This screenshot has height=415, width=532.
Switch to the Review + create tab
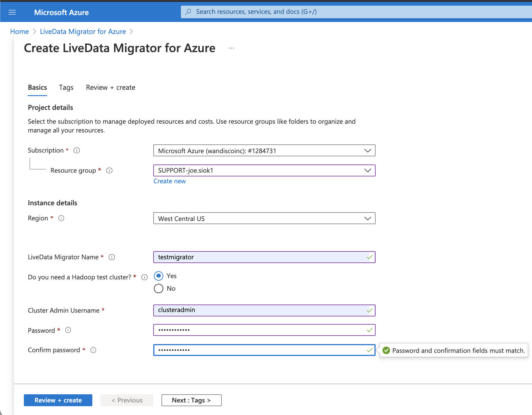(110, 87)
